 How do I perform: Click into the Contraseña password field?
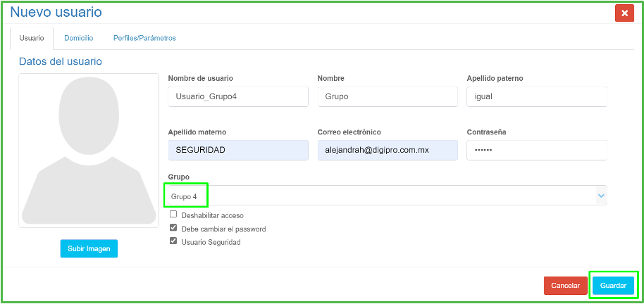click(x=536, y=150)
